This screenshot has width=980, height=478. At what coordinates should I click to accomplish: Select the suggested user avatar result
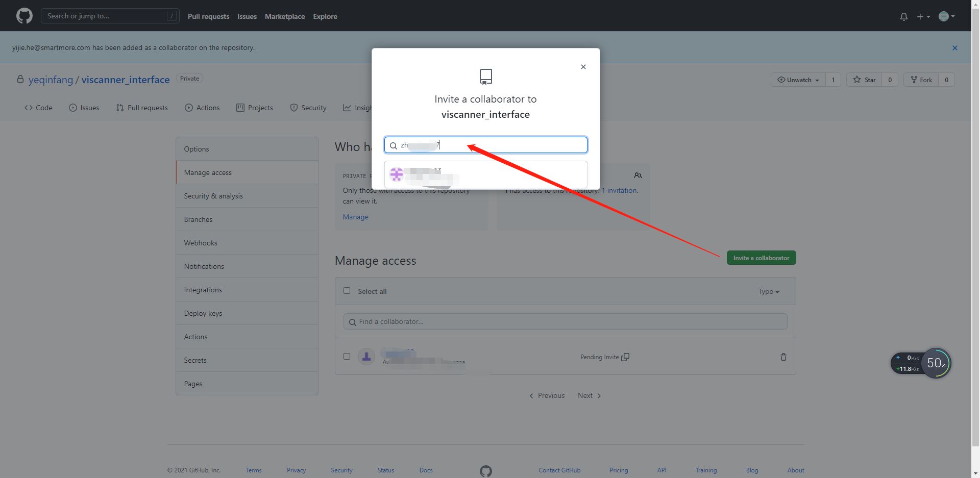(x=397, y=174)
